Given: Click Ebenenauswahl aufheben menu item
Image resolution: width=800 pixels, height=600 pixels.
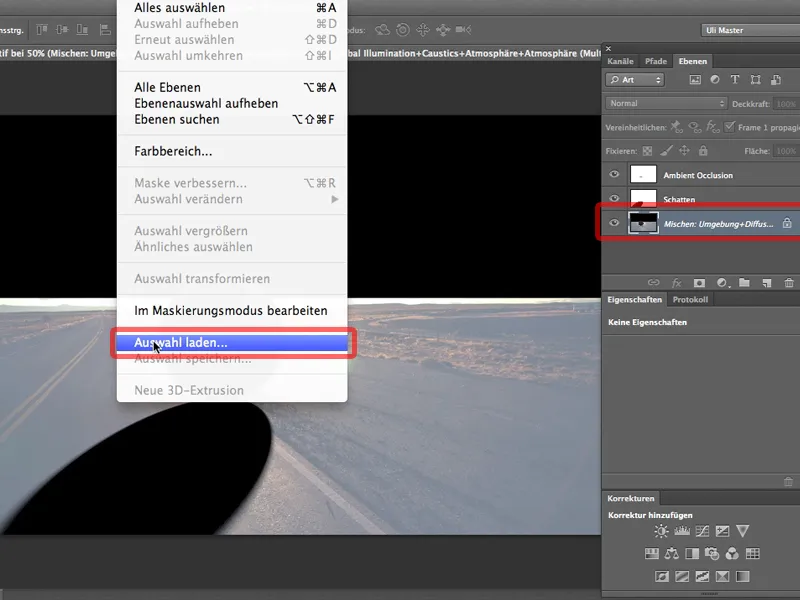Looking at the screenshot, I should tap(232, 104).
